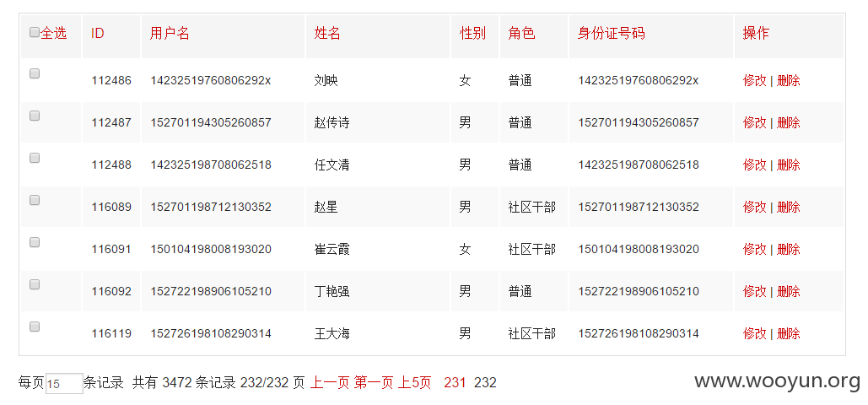Click the 共有 3472 条记录 total text
868x405 pixels.
[x=184, y=382]
